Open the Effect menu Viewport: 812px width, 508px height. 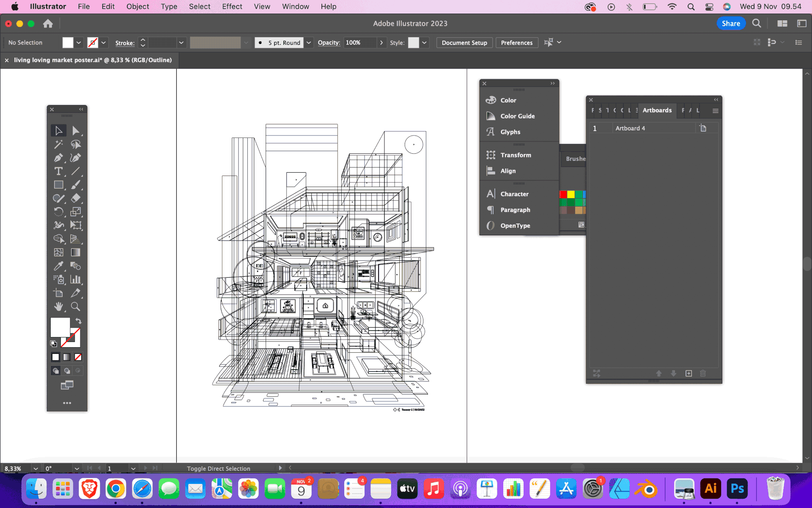click(232, 6)
